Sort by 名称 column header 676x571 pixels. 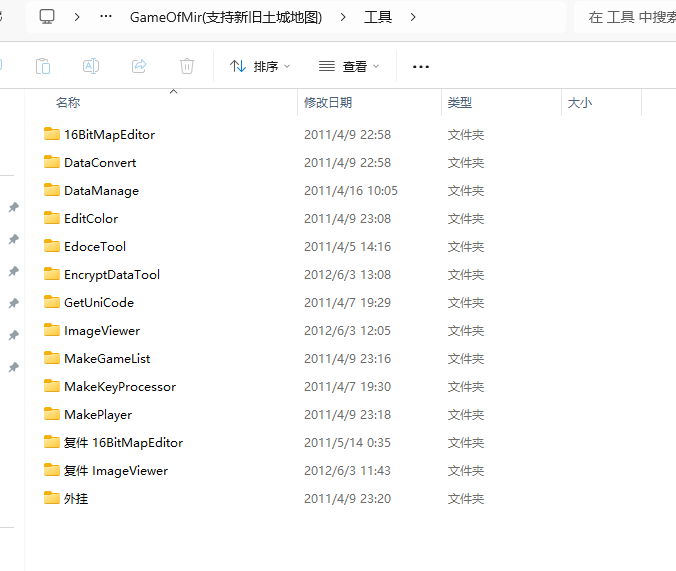[x=68, y=103]
